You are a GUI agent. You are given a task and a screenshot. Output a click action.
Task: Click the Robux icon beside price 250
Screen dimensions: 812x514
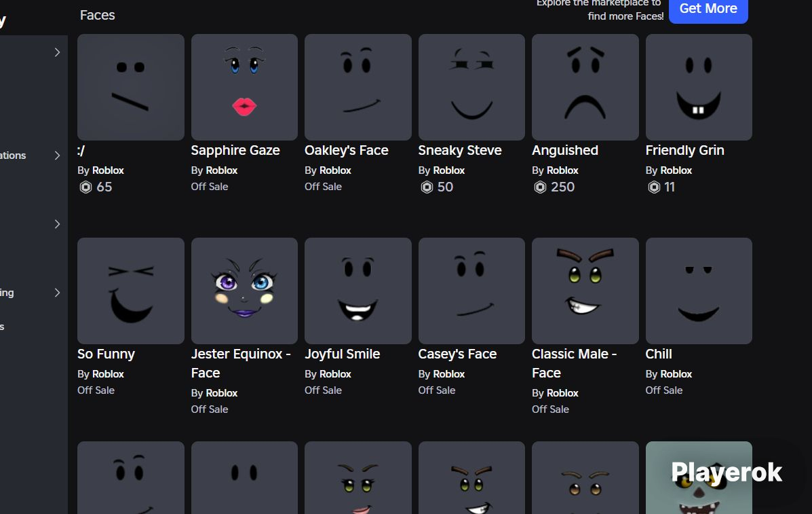[x=540, y=187]
